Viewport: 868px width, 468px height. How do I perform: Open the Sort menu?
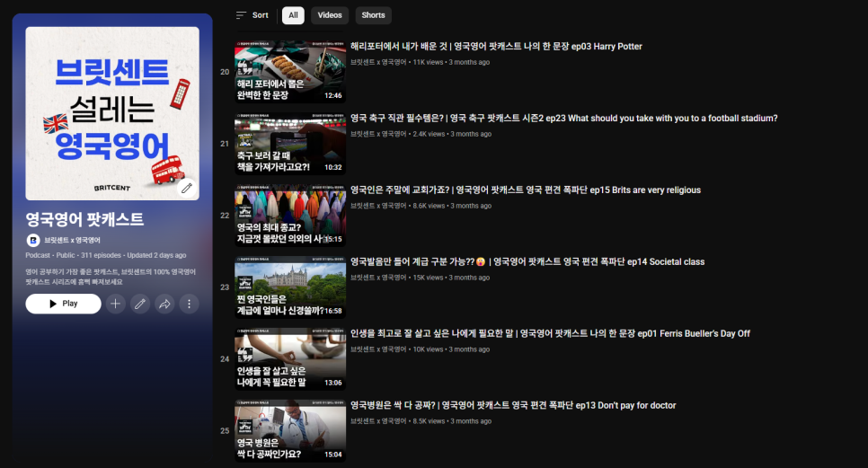click(252, 15)
